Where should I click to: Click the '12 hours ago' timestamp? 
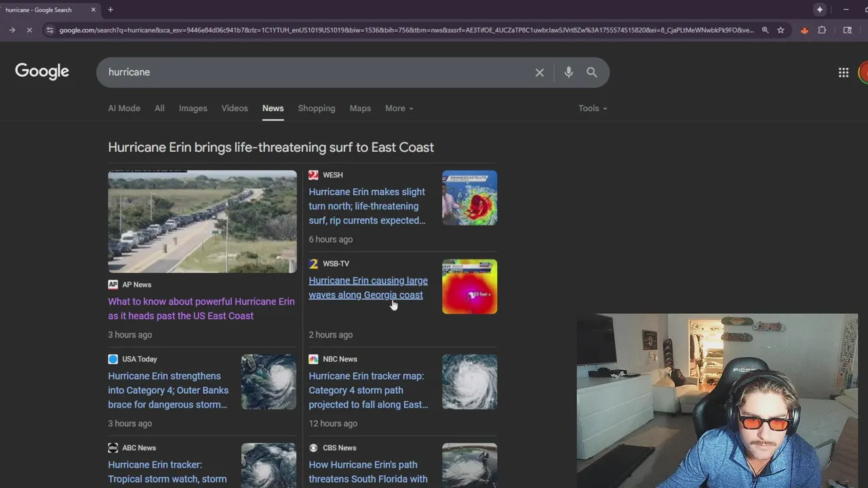(x=333, y=424)
